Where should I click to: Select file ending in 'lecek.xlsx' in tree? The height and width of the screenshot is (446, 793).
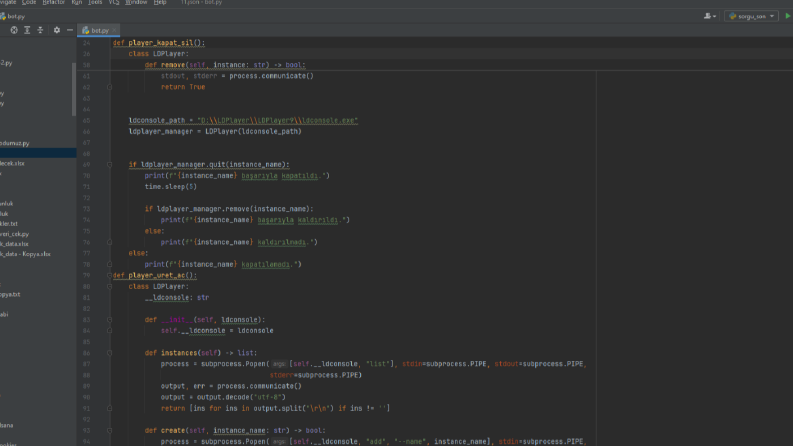12,163
